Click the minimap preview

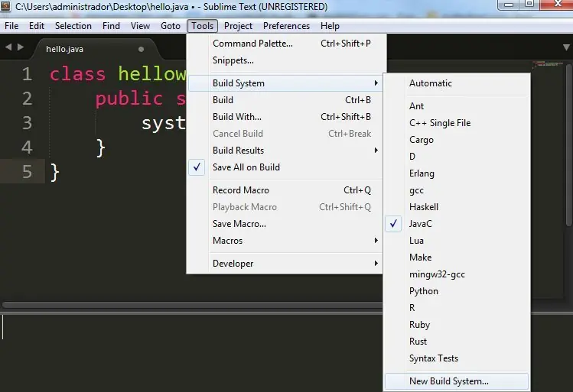(x=547, y=65)
